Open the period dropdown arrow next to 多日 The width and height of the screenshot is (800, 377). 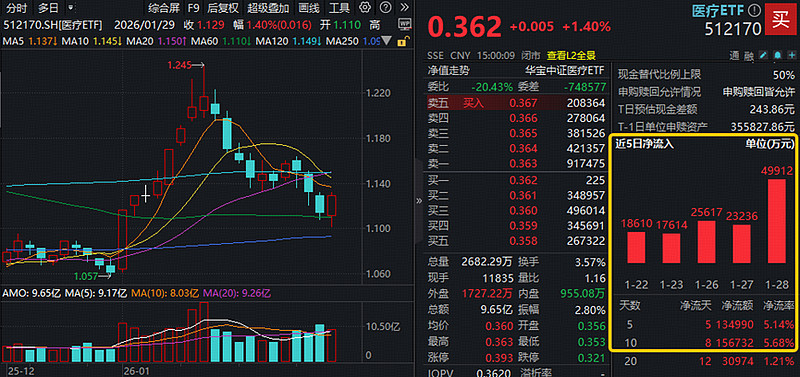pos(70,8)
